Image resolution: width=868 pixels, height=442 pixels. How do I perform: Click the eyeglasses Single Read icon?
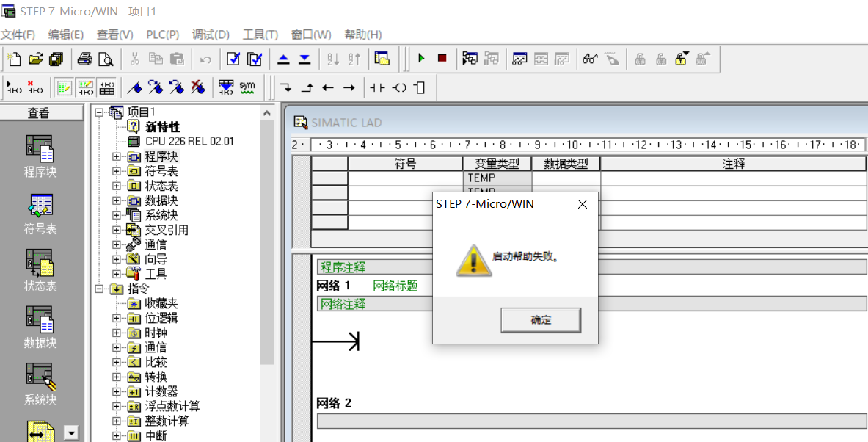[x=590, y=58]
